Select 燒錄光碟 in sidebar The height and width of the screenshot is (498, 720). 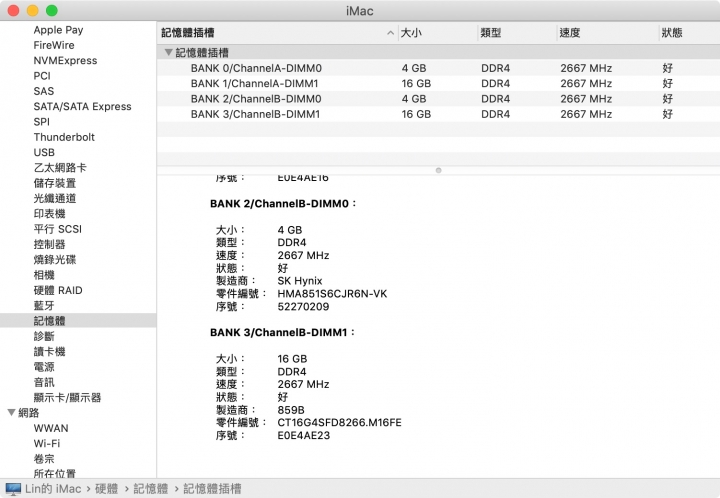pyautogui.click(x=55, y=259)
